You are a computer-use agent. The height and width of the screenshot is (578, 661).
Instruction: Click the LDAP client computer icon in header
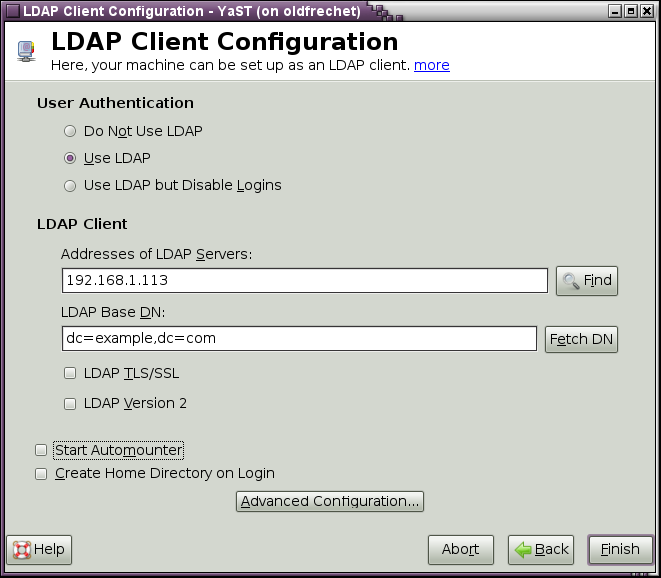point(26,51)
